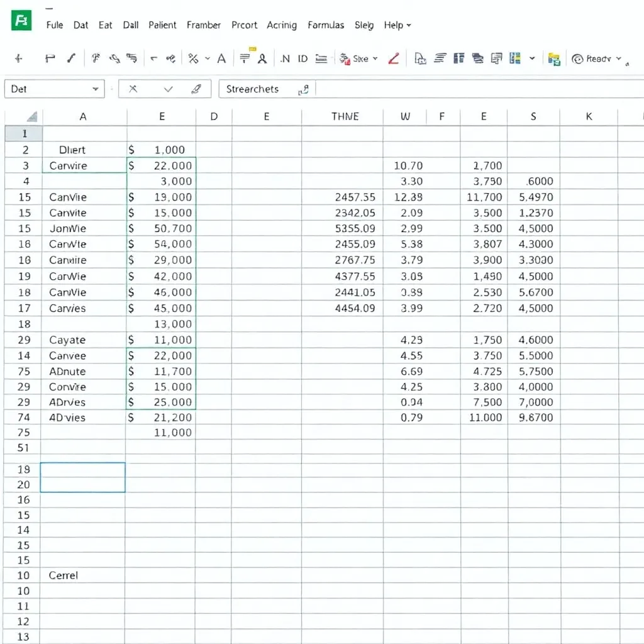Select column header THNE
The width and height of the screenshot is (644, 644).
tap(345, 116)
